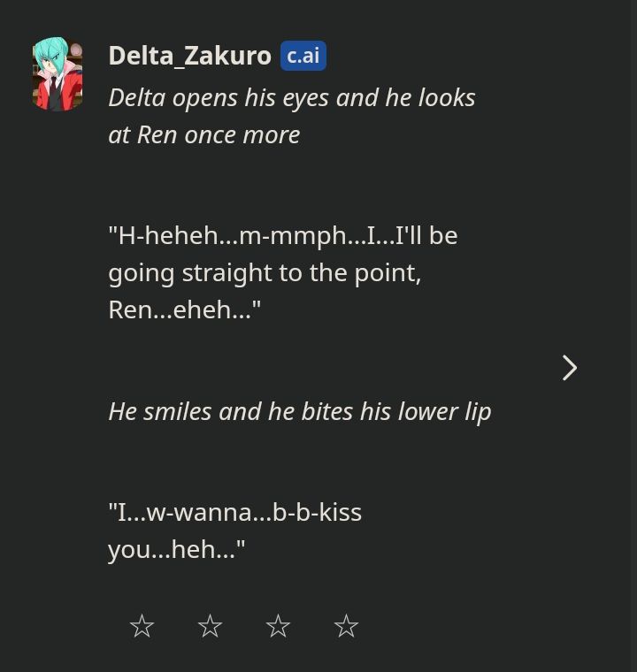Click the c.ai badge next to username
The height and width of the screenshot is (672, 637).
[x=303, y=56]
